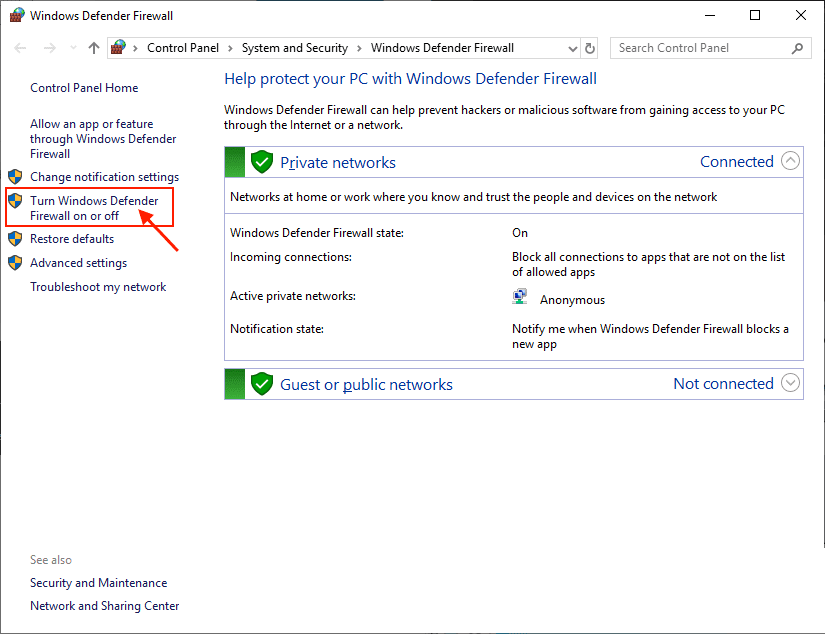Image resolution: width=825 pixels, height=634 pixels.
Task: Click the green shield icon for Guest or public networks
Action: click(261, 384)
